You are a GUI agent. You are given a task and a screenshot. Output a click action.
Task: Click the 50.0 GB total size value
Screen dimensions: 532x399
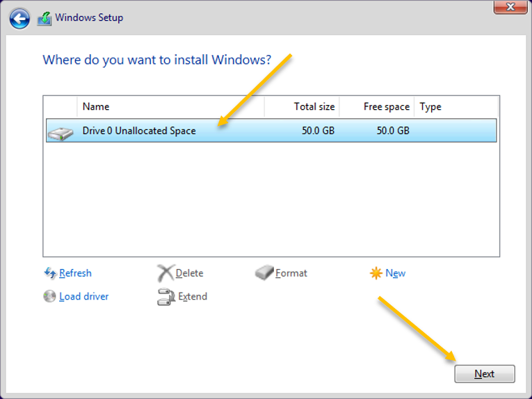pos(318,131)
